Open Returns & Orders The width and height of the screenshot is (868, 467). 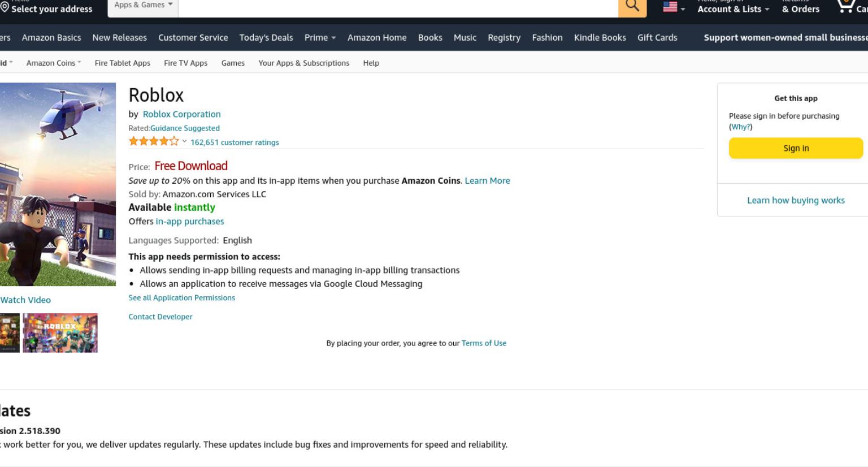pyautogui.click(x=800, y=7)
